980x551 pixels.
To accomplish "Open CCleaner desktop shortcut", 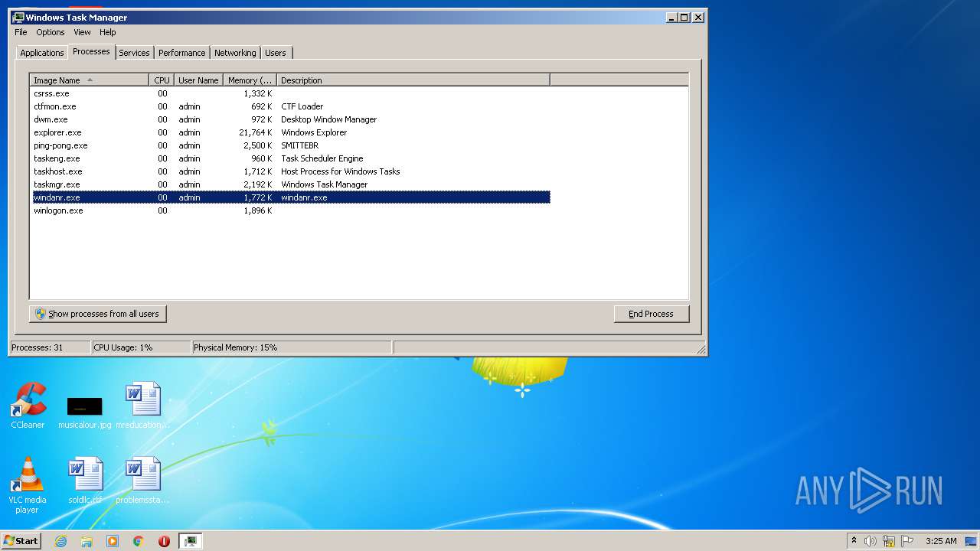I will click(x=28, y=406).
